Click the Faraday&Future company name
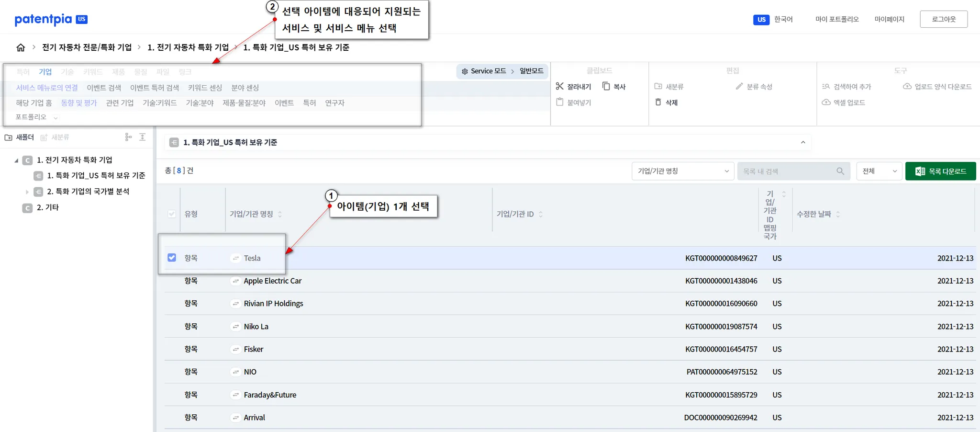 270,395
